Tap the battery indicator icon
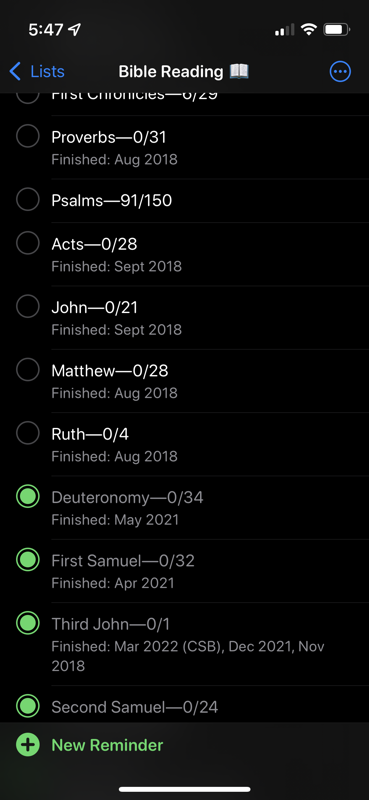This screenshot has width=369, height=800. pos(337,30)
